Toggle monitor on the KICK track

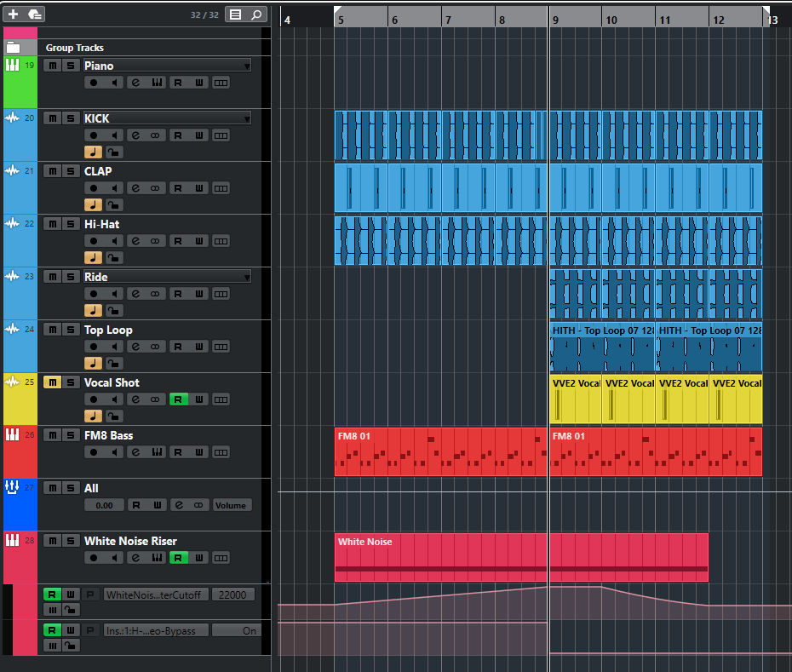tap(115, 135)
